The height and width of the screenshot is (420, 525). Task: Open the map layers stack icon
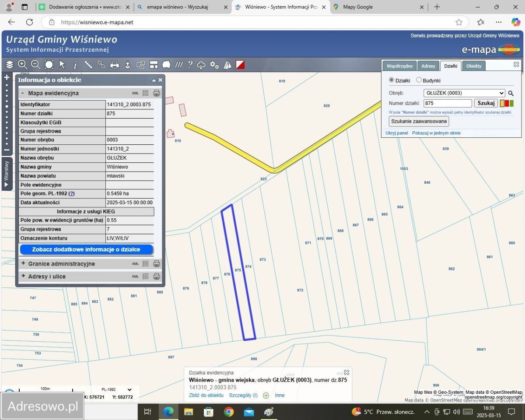point(9,65)
